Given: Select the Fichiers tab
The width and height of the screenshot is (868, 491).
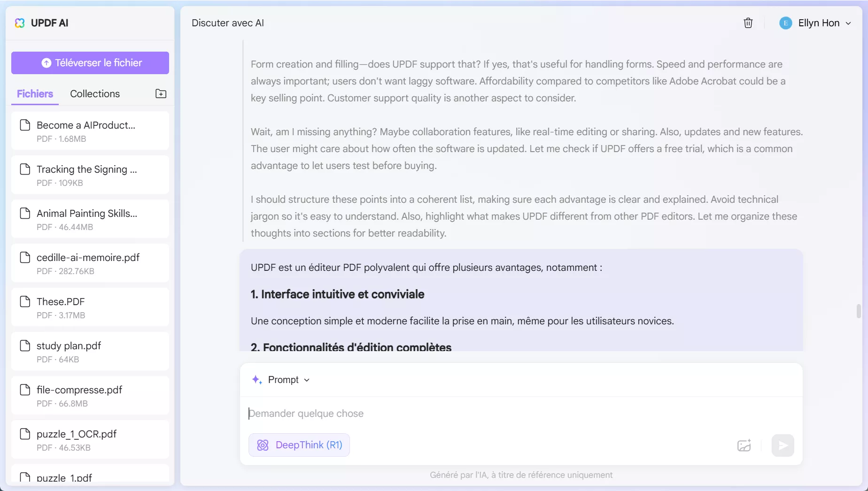Looking at the screenshot, I should pos(34,93).
